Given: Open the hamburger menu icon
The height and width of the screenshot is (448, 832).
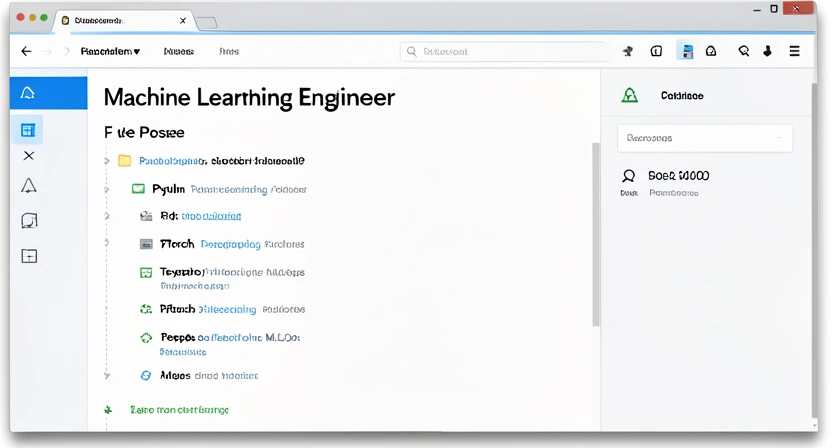Looking at the screenshot, I should coord(794,51).
